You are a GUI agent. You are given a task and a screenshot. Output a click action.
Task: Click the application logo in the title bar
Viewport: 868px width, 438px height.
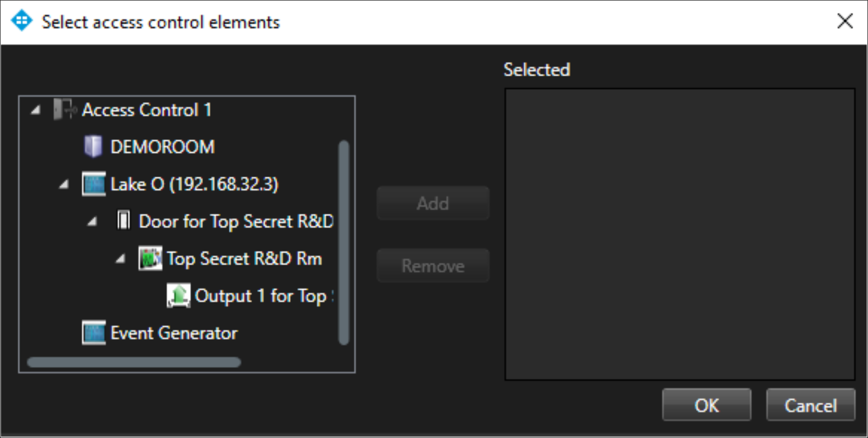click(21, 21)
